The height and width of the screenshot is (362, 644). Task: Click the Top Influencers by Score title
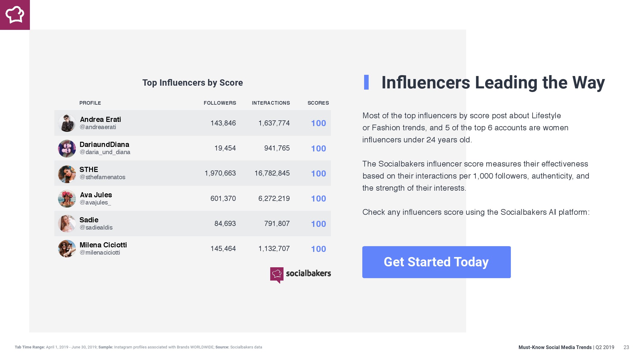pos(193,83)
